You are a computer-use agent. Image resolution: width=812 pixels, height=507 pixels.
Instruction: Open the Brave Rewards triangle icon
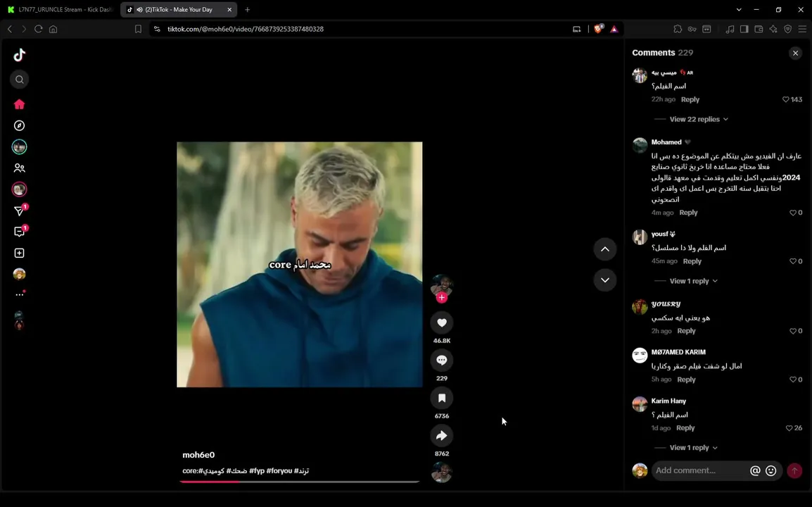click(x=614, y=29)
